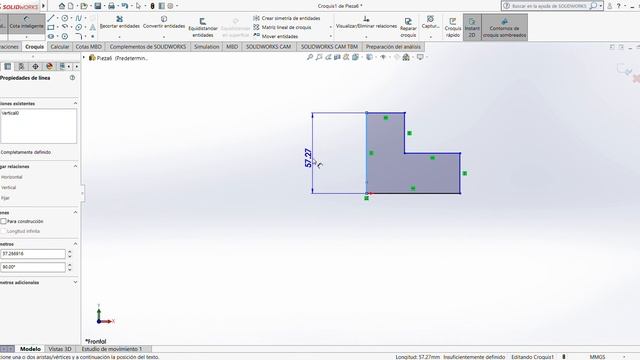
Task: Click the Select cursor icon
Action: coord(138,6)
